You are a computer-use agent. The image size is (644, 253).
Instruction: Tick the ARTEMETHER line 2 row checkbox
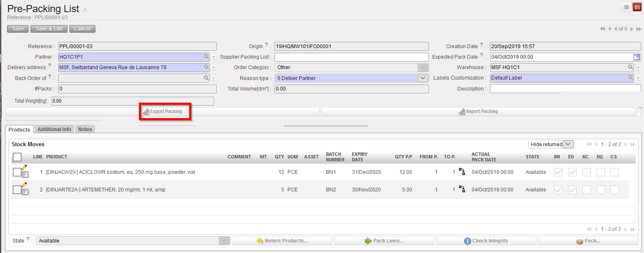pyautogui.click(x=17, y=190)
